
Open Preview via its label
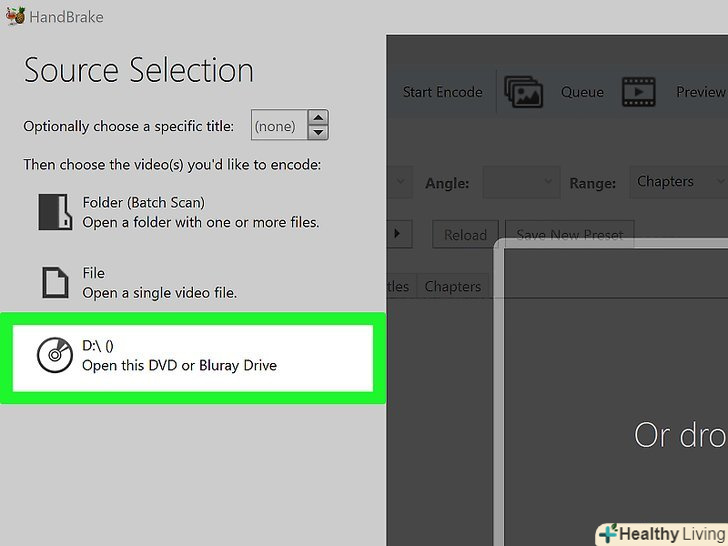click(701, 92)
